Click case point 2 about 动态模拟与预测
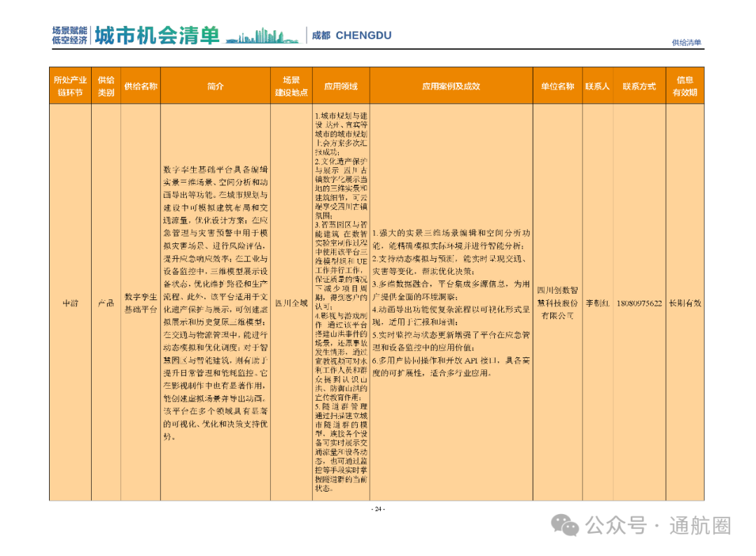The image size is (756, 556). point(451,265)
